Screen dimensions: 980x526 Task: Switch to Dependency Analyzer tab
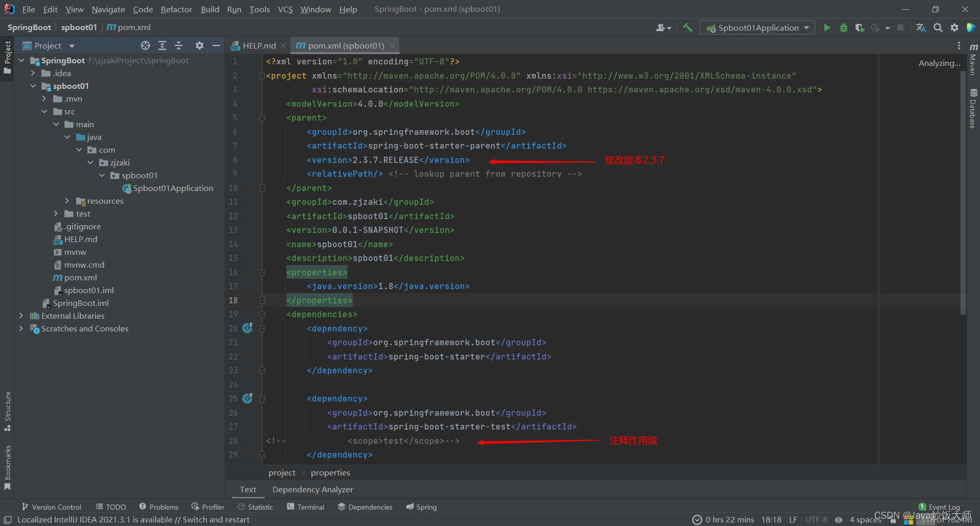tap(312, 489)
